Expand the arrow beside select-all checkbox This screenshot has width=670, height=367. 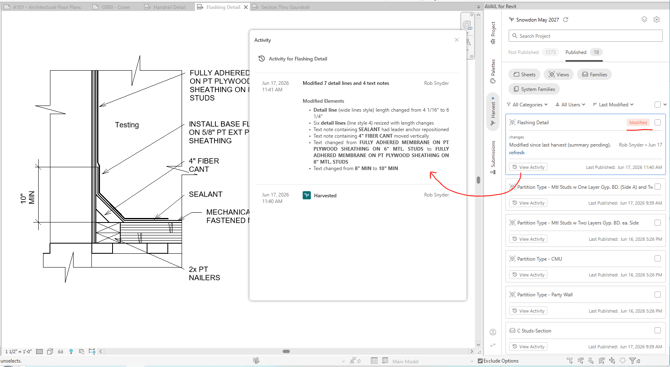coord(665,104)
